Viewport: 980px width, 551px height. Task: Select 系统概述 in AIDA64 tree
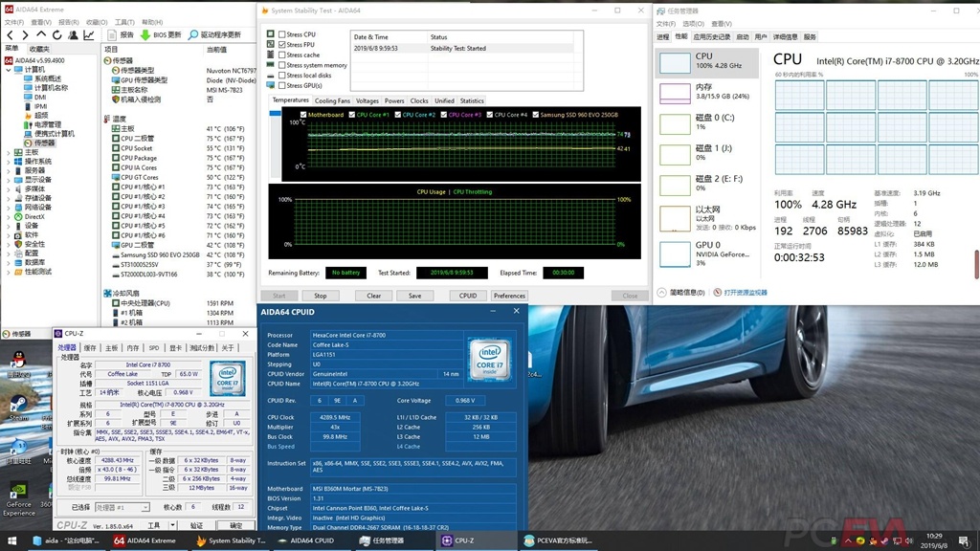(x=42, y=78)
